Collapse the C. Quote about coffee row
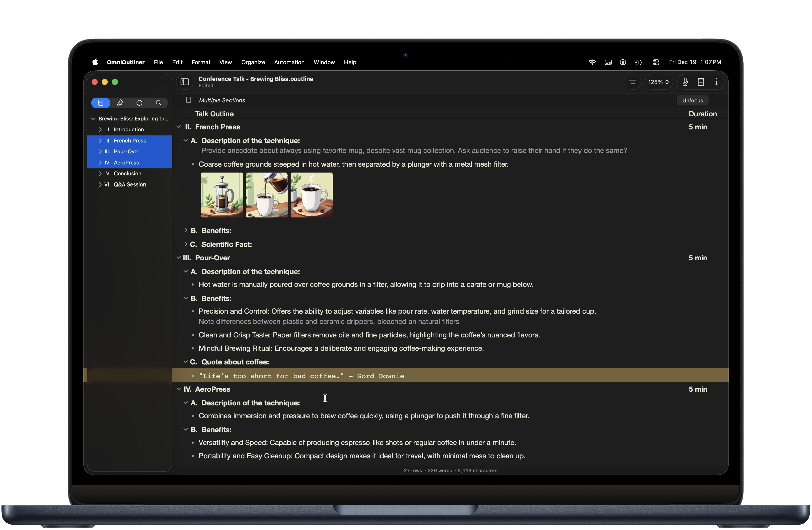Viewport: 812px width, 530px height. click(186, 362)
